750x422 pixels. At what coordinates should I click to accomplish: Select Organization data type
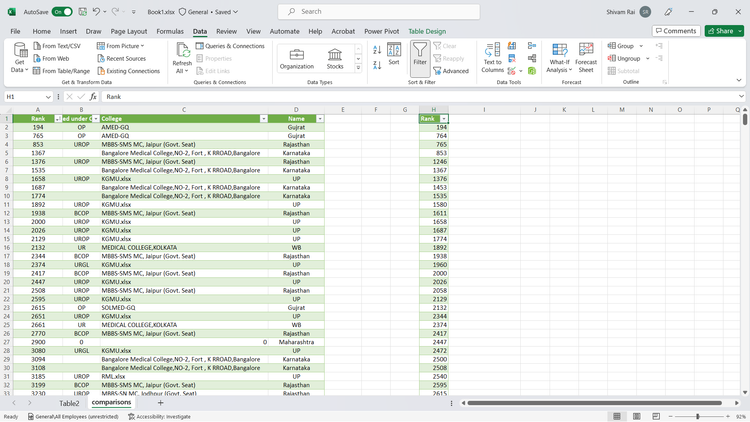tap(297, 58)
